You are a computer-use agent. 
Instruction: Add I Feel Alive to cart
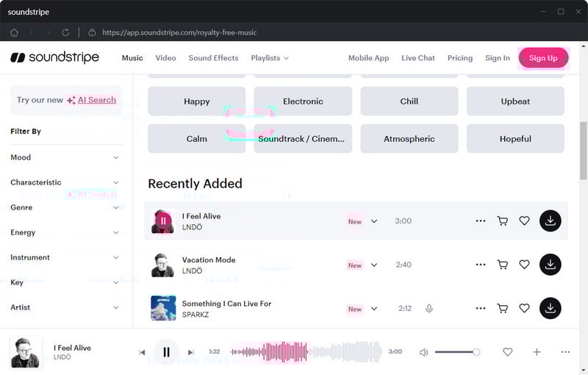(x=503, y=221)
